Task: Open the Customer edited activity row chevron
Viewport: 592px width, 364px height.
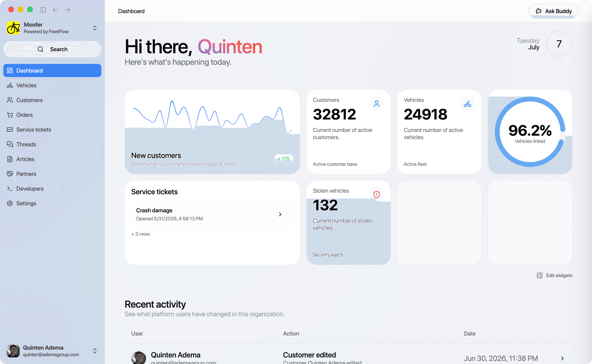Action: click(x=562, y=358)
